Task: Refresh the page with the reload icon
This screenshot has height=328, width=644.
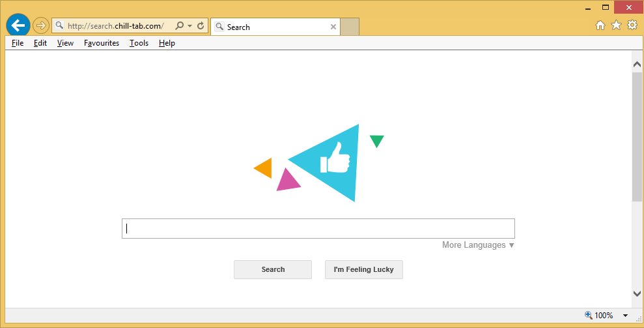Action: pos(201,26)
